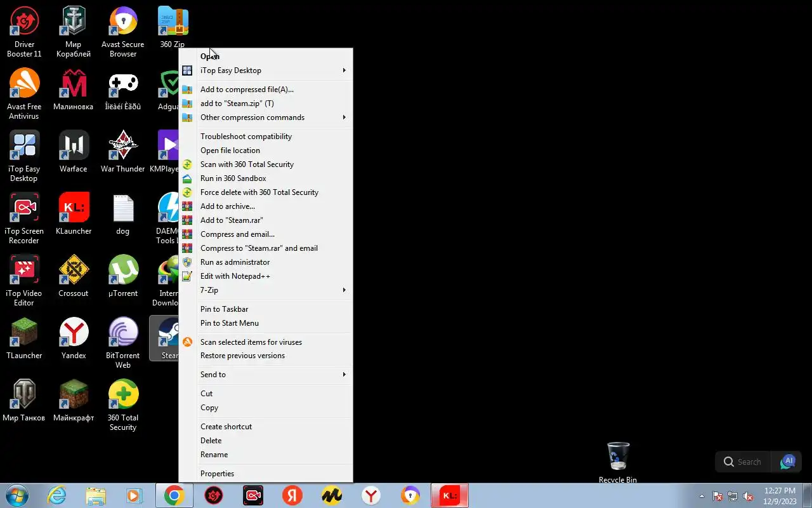The width and height of the screenshot is (812, 508).
Task: Select Pin to Start Menu
Action: pyautogui.click(x=266, y=323)
